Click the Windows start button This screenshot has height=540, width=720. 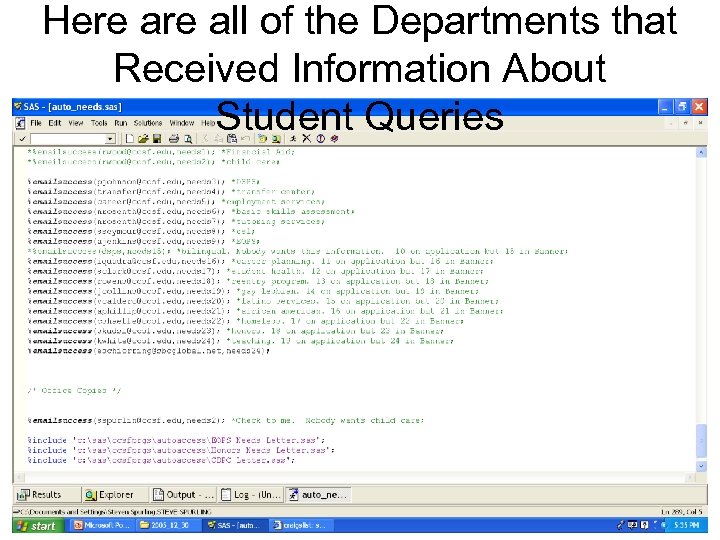pos(40,525)
